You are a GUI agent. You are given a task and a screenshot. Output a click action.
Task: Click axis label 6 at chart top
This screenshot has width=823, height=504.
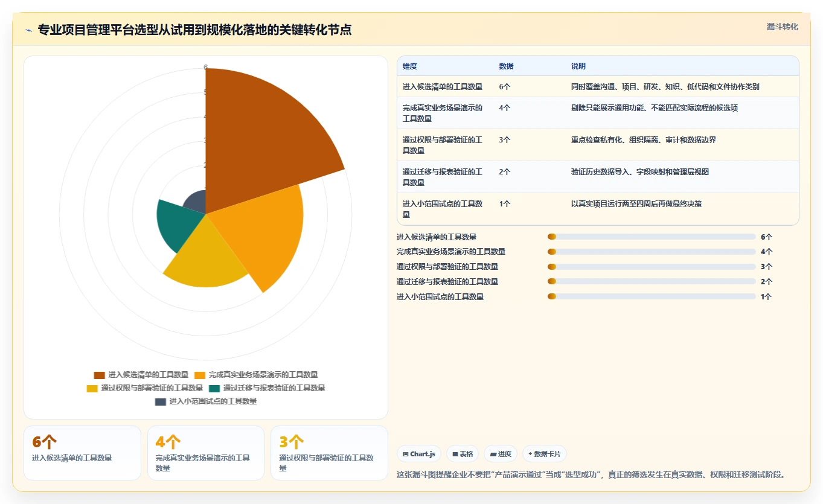coord(205,67)
